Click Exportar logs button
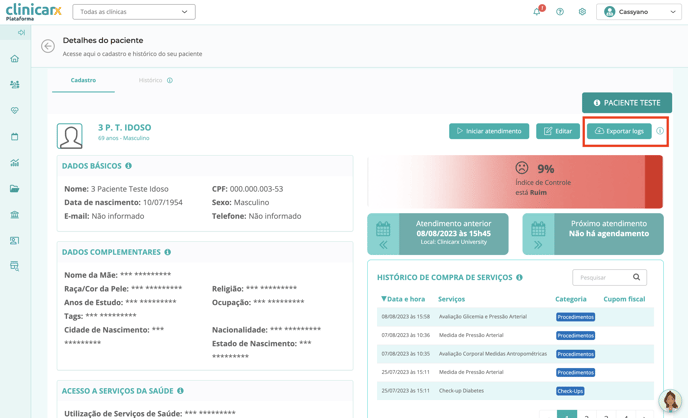The image size is (688, 418). 619,131
